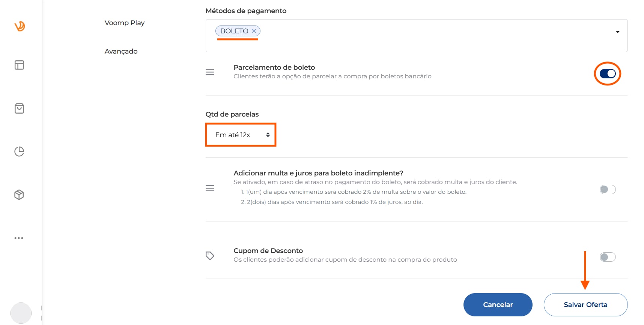Expand the Métodos de pagamento dropdown arrow

pos(617,32)
